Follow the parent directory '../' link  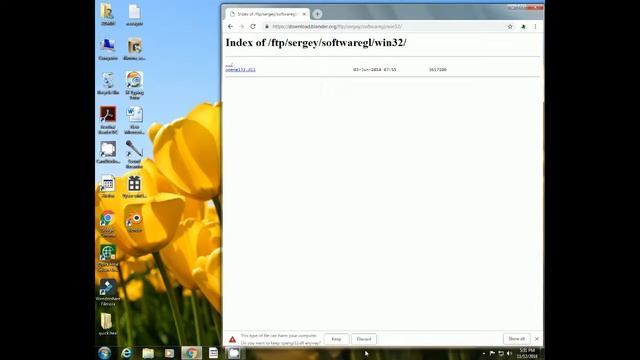229,65
